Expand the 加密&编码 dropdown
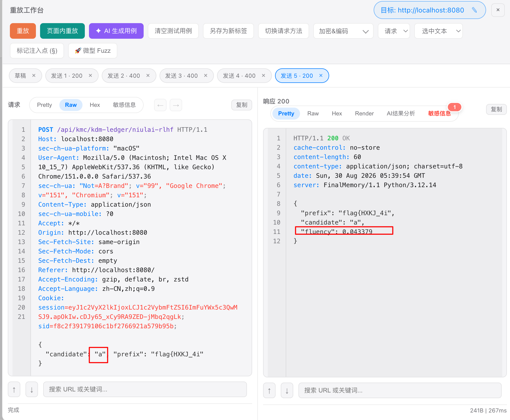 (343, 31)
